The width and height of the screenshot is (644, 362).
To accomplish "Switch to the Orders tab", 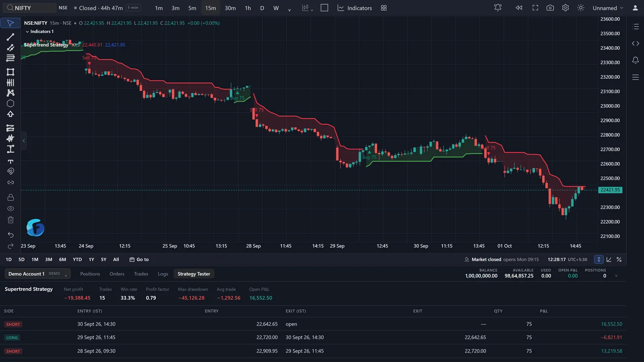I will tap(117, 274).
